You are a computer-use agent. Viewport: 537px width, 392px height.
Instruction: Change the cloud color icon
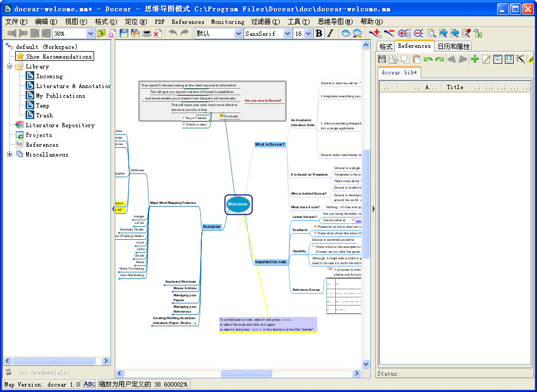coord(357,33)
